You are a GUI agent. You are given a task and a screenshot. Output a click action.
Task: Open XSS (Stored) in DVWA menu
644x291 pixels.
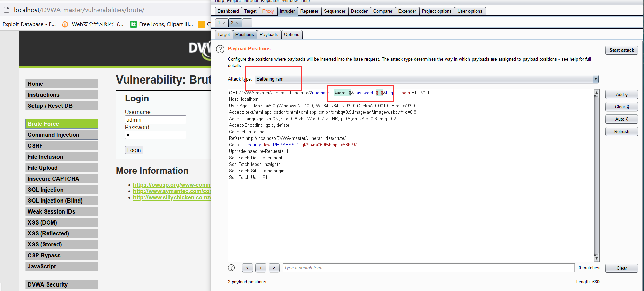(x=62, y=244)
